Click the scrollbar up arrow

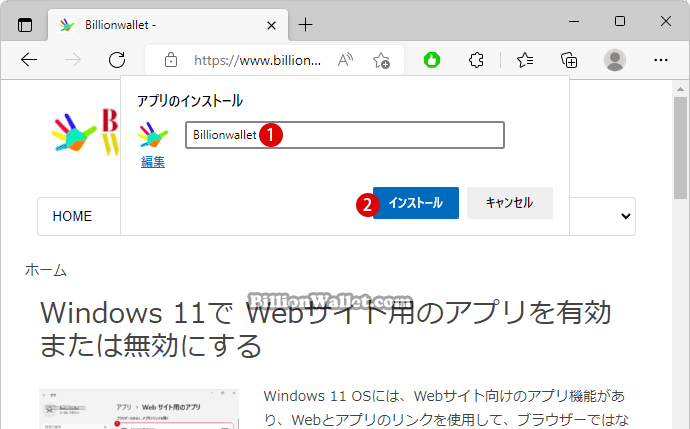click(680, 89)
